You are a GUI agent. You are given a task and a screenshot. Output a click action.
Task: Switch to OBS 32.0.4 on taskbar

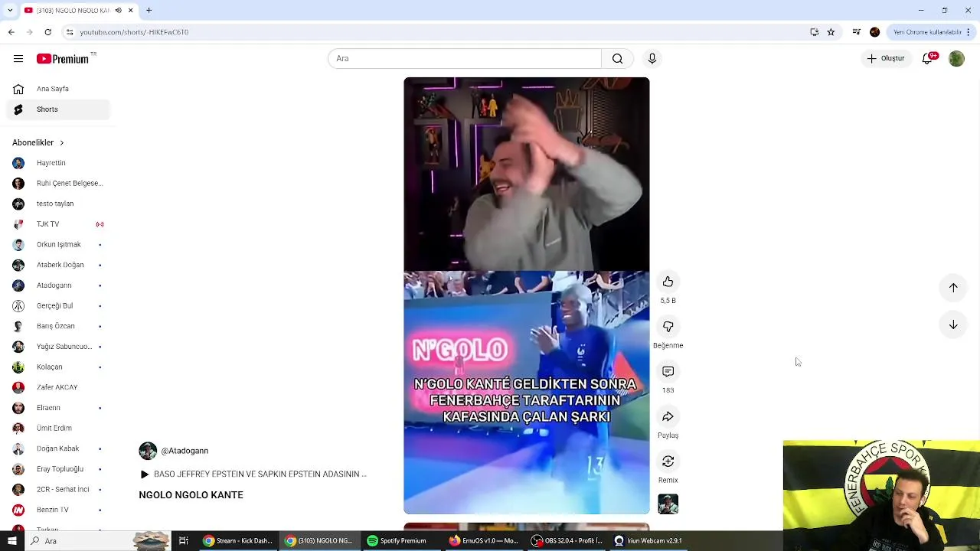click(x=567, y=541)
